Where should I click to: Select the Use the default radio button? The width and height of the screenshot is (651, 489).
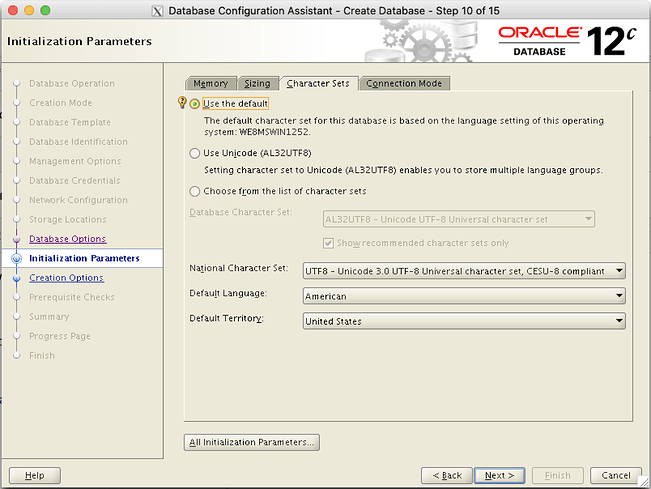click(x=194, y=104)
